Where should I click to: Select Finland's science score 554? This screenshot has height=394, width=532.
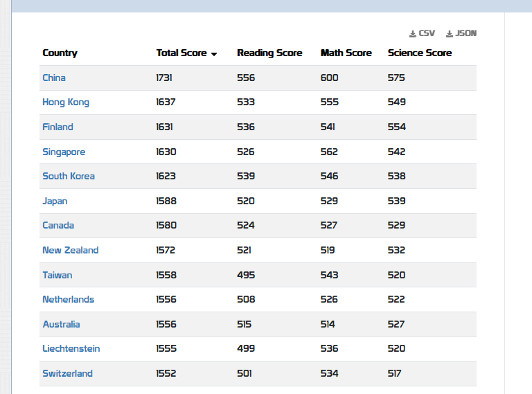pos(397,127)
